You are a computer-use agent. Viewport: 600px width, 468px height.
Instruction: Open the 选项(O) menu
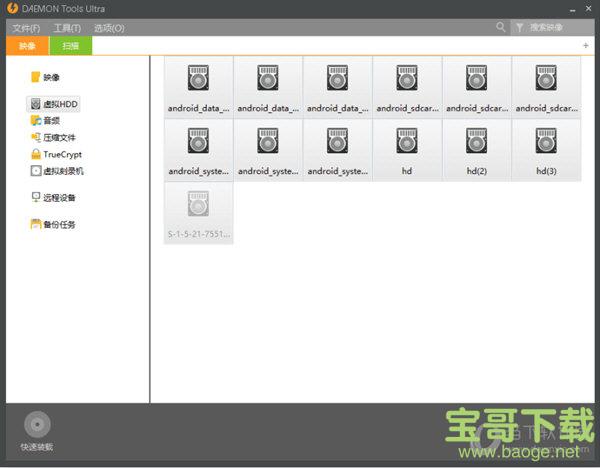109,28
